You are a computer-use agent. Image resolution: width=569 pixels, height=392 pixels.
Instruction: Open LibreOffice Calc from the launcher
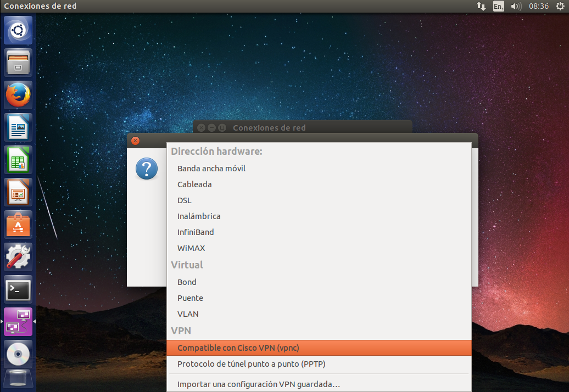click(18, 160)
